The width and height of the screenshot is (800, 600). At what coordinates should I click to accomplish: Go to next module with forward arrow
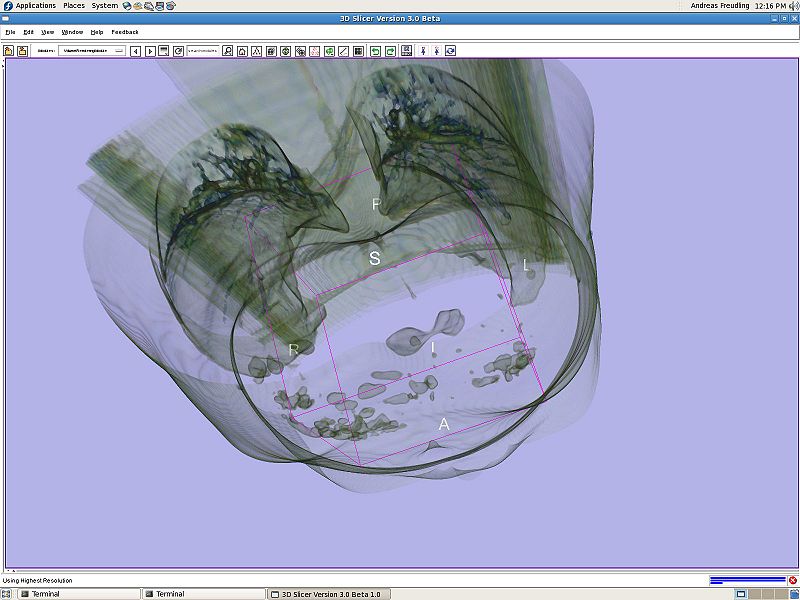pyautogui.click(x=150, y=51)
